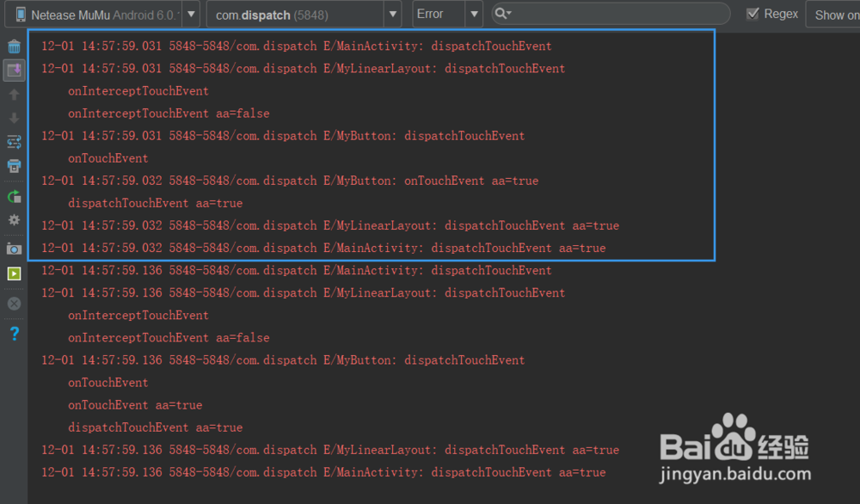This screenshot has width=860, height=504.
Task: Select 14:57:59.136 MyLinearLayout dispatchTouchEvent aa=true line
Action: [330, 451]
